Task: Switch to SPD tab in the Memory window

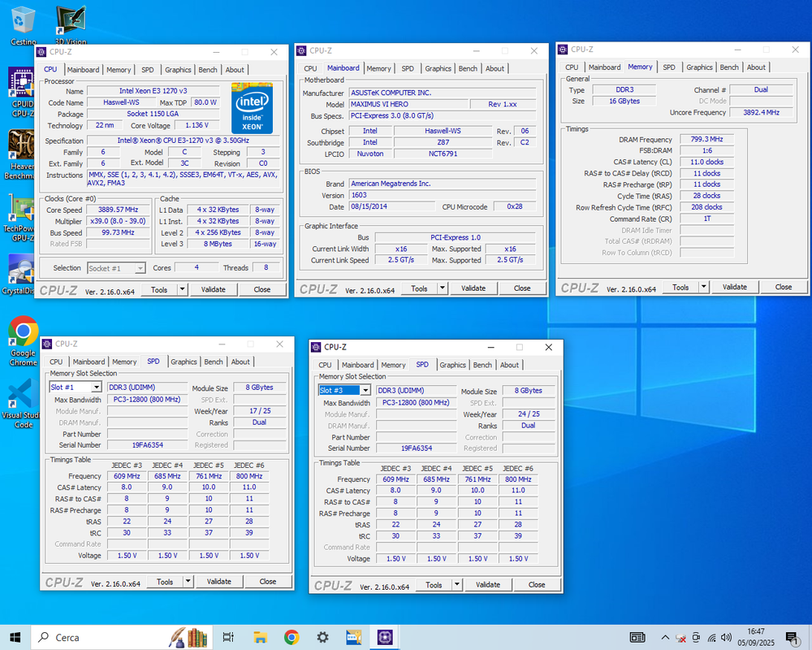Action: point(669,67)
